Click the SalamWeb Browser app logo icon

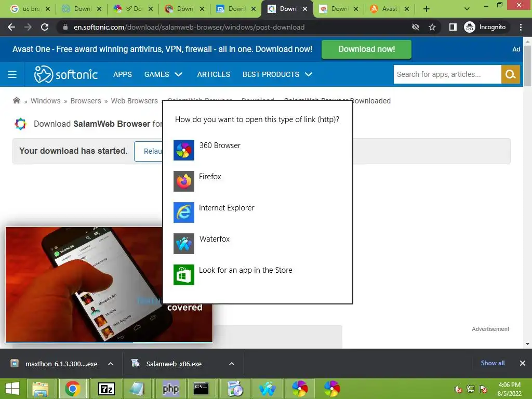(x=20, y=124)
